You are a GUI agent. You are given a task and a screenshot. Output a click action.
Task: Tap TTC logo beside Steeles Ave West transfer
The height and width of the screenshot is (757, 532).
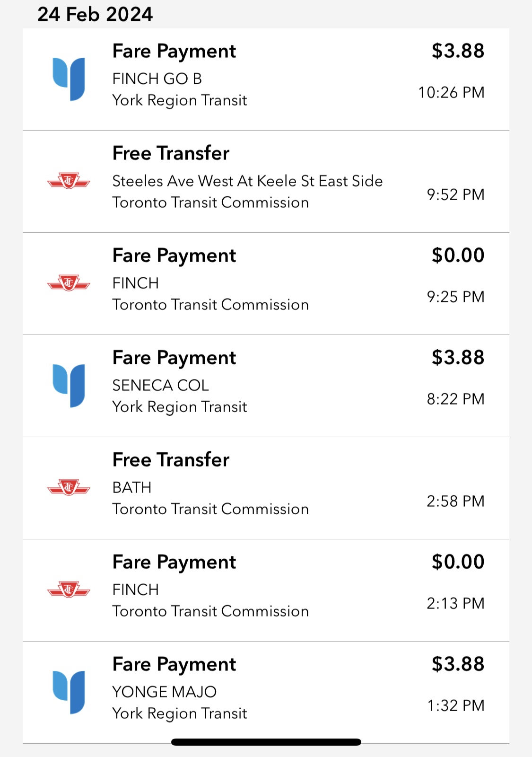click(69, 181)
